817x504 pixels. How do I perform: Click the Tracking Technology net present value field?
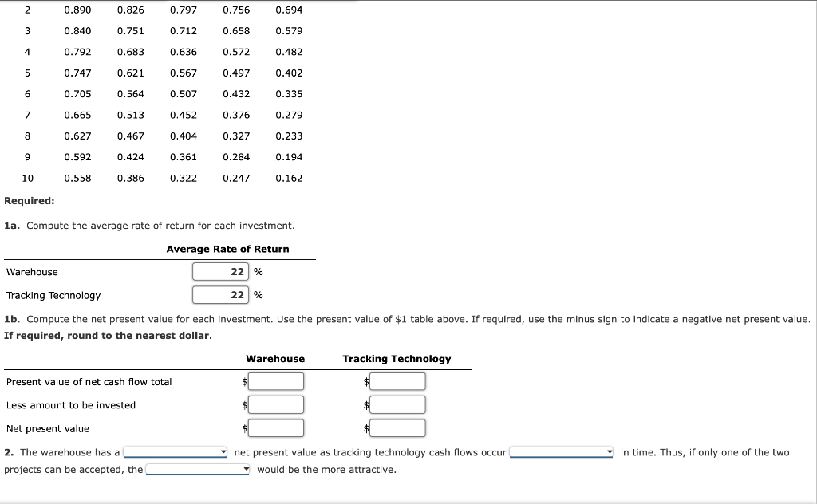tap(397, 427)
